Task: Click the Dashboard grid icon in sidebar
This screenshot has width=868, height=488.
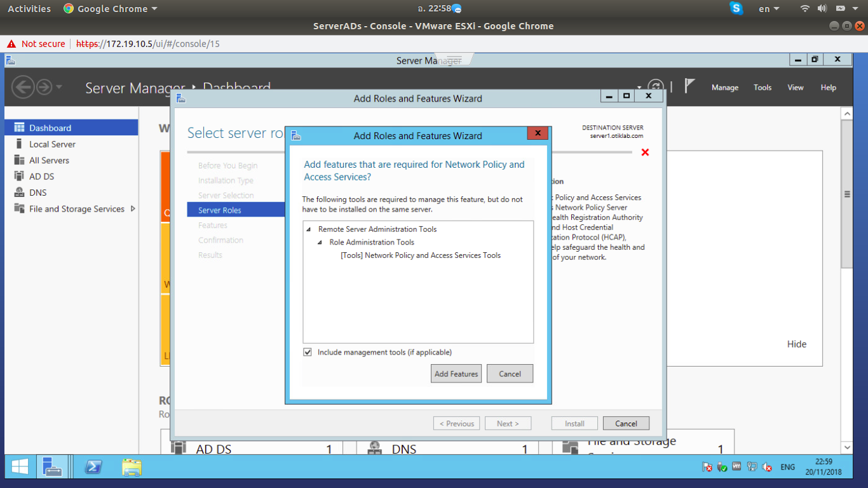Action: [19, 128]
